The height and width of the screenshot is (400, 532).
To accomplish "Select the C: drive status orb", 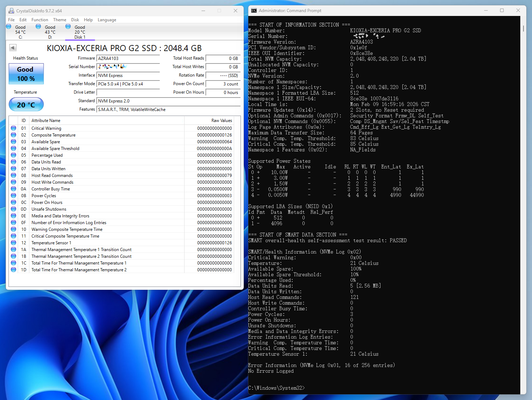I will (9, 27).
